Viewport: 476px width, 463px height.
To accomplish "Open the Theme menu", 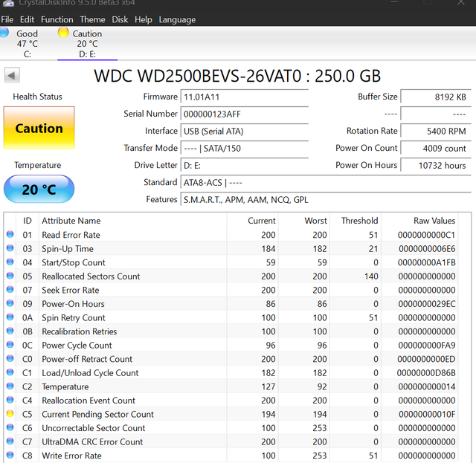I will 92,20.
